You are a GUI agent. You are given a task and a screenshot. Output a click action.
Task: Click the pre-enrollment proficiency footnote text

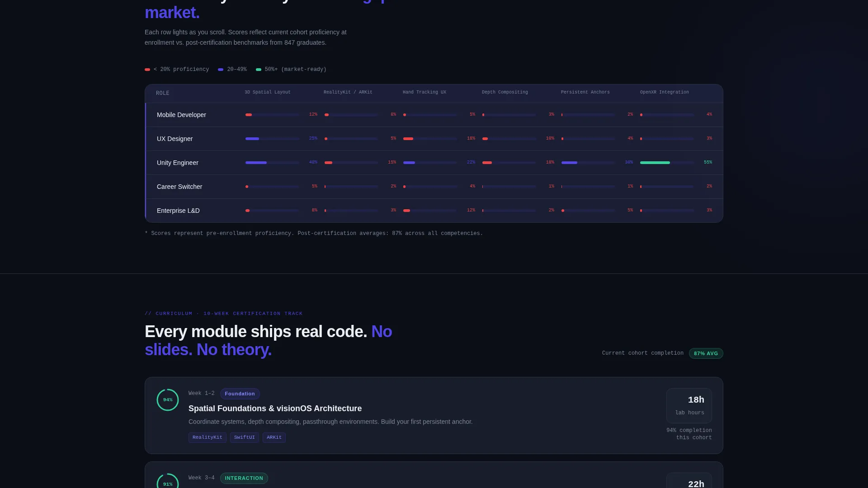(314, 234)
